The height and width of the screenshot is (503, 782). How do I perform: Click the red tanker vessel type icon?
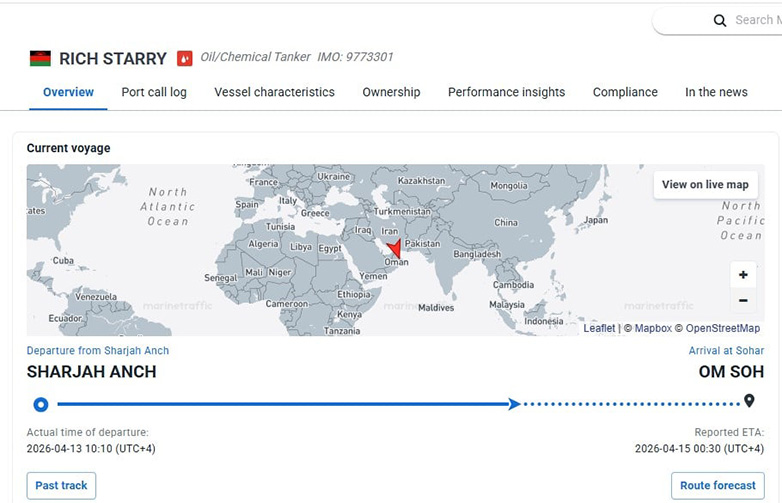184,58
